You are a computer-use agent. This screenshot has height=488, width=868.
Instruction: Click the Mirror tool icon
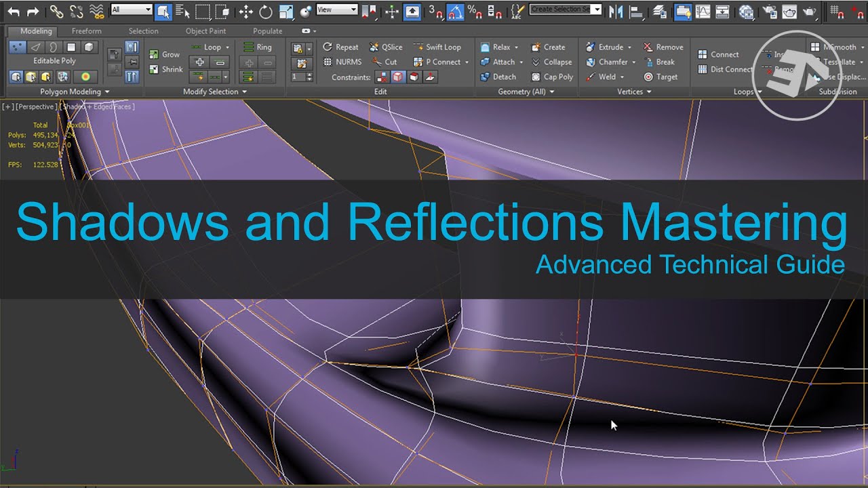pos(615,11)
